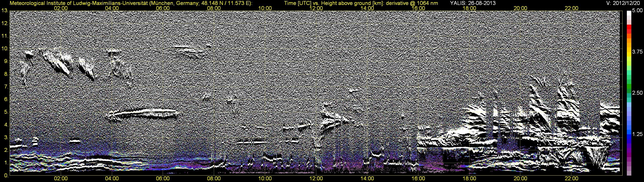Click the 3.75 label on the color scale

tap(637, 52)
